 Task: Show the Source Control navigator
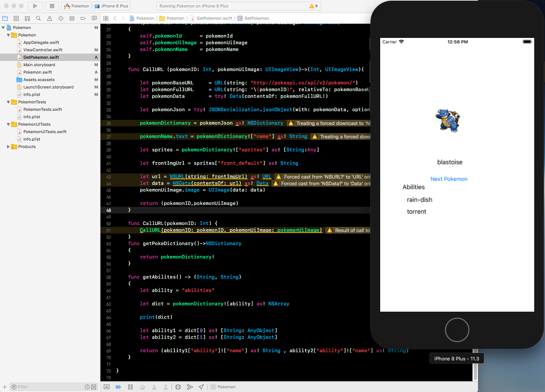click(x=16, y=18)
